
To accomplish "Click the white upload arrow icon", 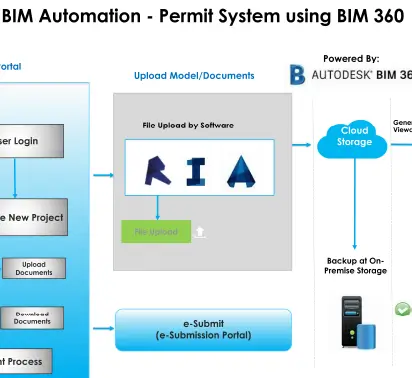I will tap(200, 232).
